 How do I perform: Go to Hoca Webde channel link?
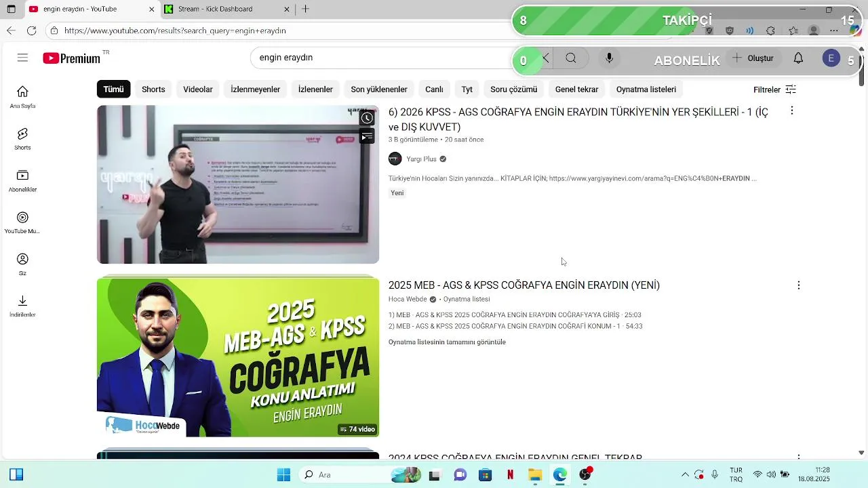(x=408, y=299)
